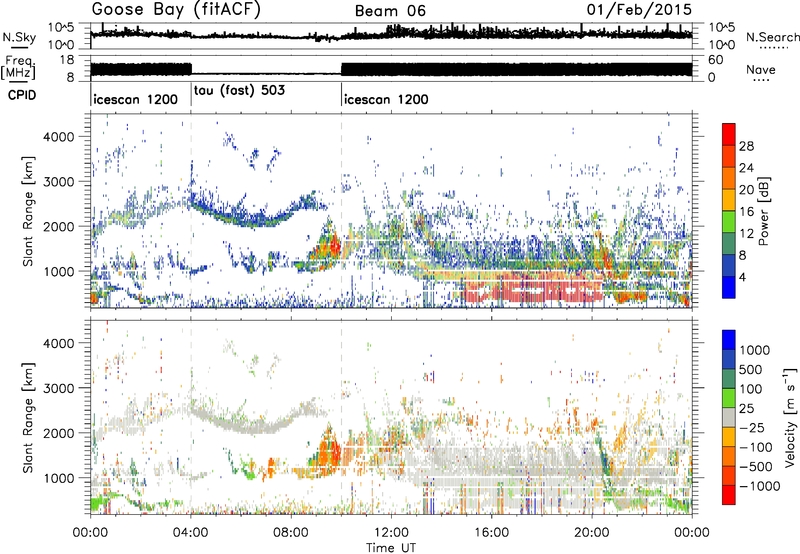Click the "1000" range tick on the Velocity panel
This screenshot has width=800, height=554.
pyautogui.click(x=59, y=478)
